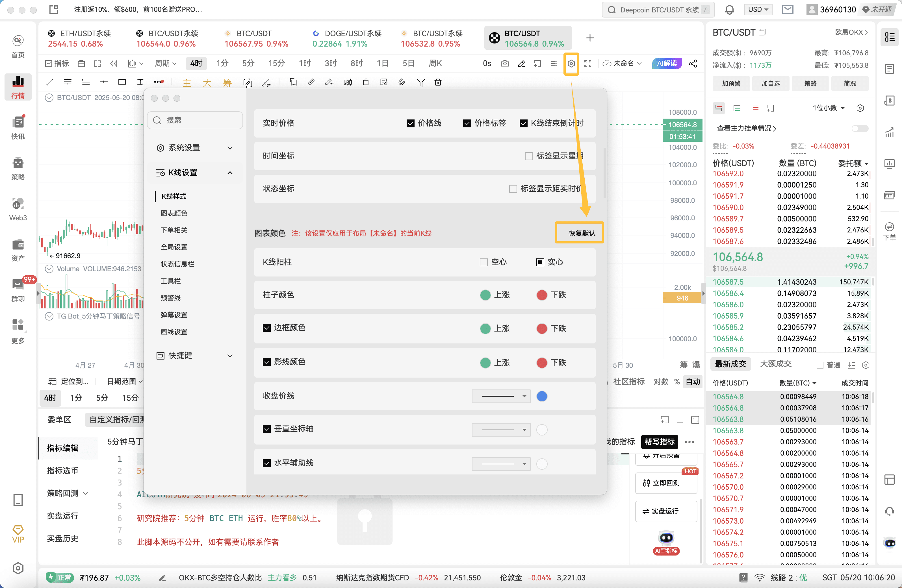Open the 垂直坐标轴 line style dropdown

pos(501,430)
